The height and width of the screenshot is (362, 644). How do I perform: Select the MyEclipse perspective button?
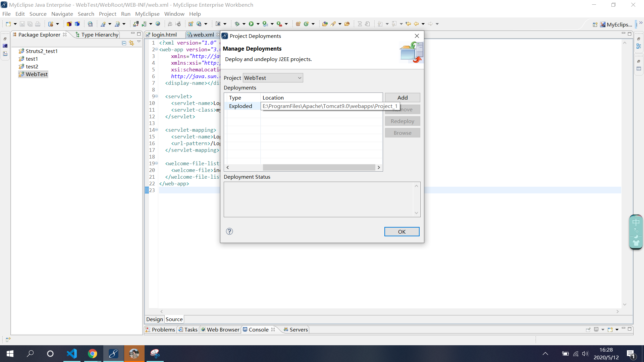(x=616, y=24)
